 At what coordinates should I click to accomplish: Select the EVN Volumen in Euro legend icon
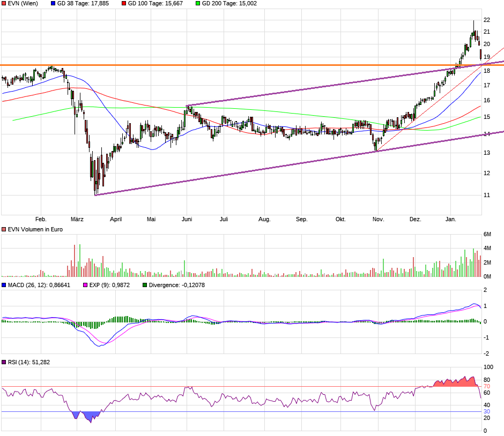click(x=4, y=229)
